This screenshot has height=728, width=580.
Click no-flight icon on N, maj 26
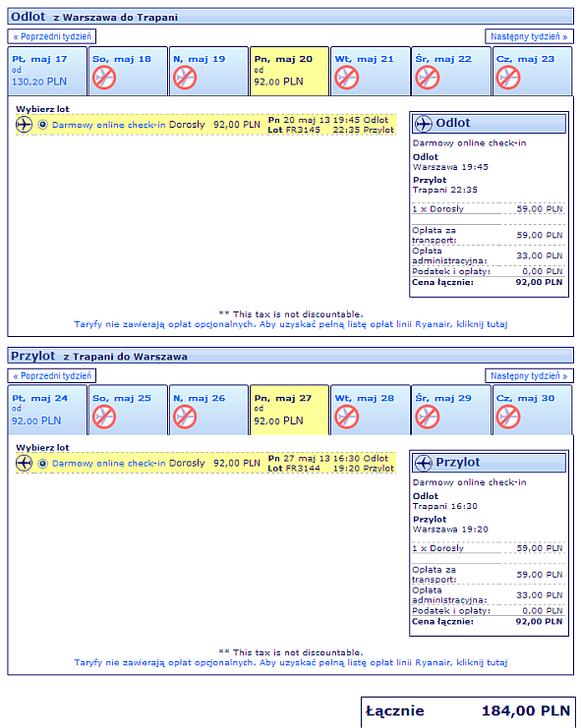tap(185, 417)
